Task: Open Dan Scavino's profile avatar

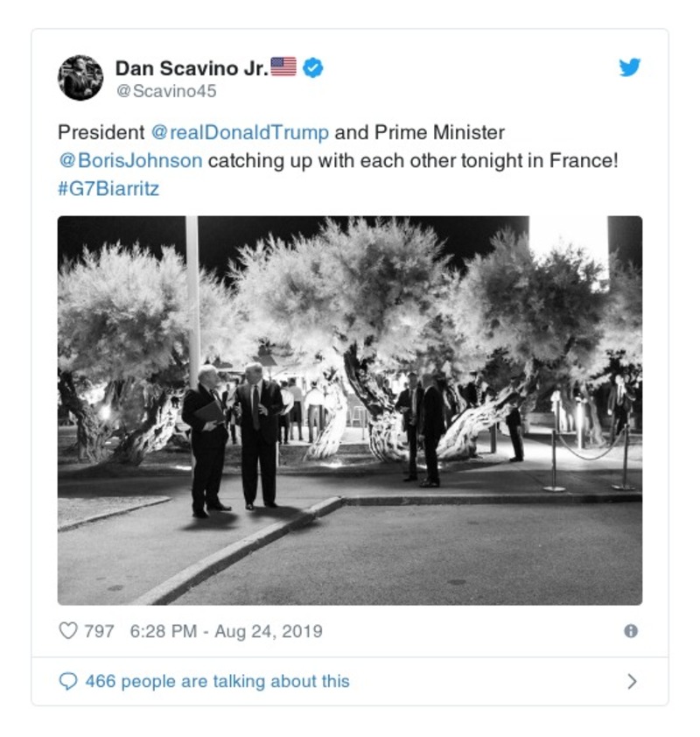Action: (80, 78)
